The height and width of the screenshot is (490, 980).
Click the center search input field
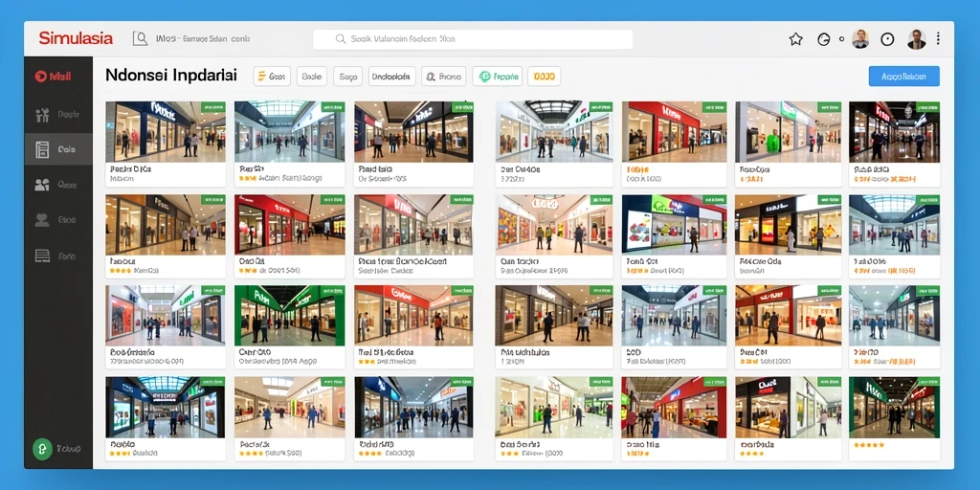[x=473, y=38]
